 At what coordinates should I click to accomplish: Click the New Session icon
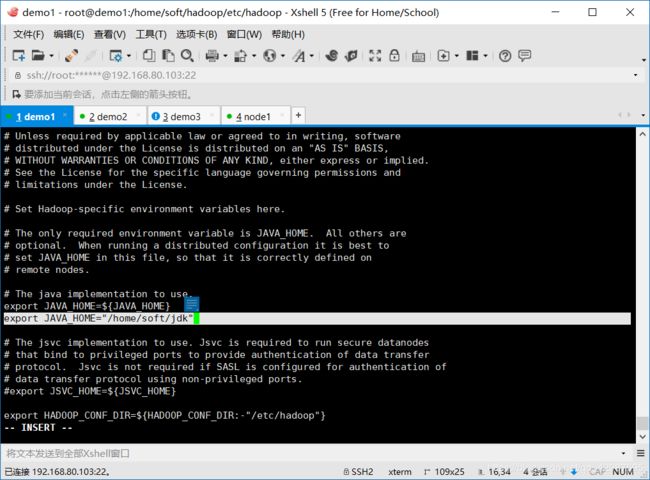tap(18, 56)
